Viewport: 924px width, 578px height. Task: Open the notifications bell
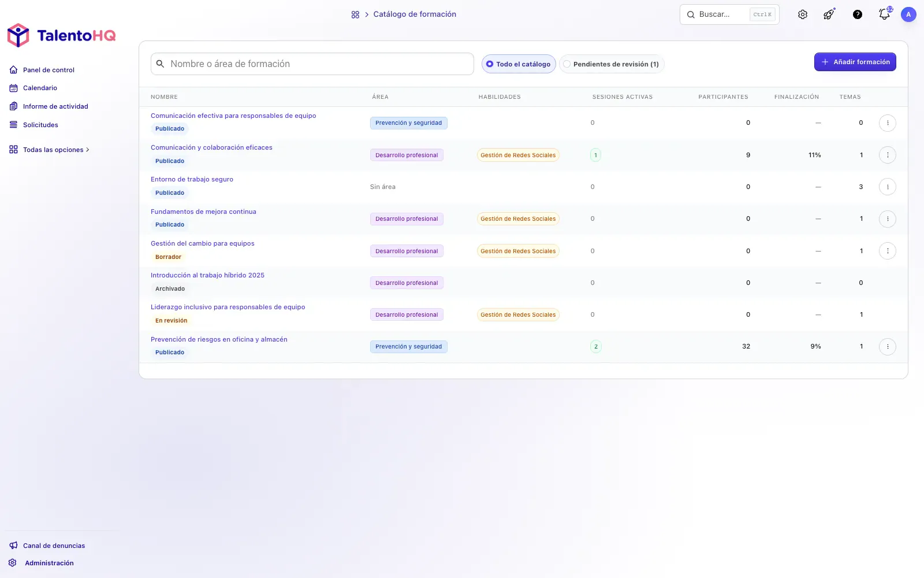tap(884, 14)
